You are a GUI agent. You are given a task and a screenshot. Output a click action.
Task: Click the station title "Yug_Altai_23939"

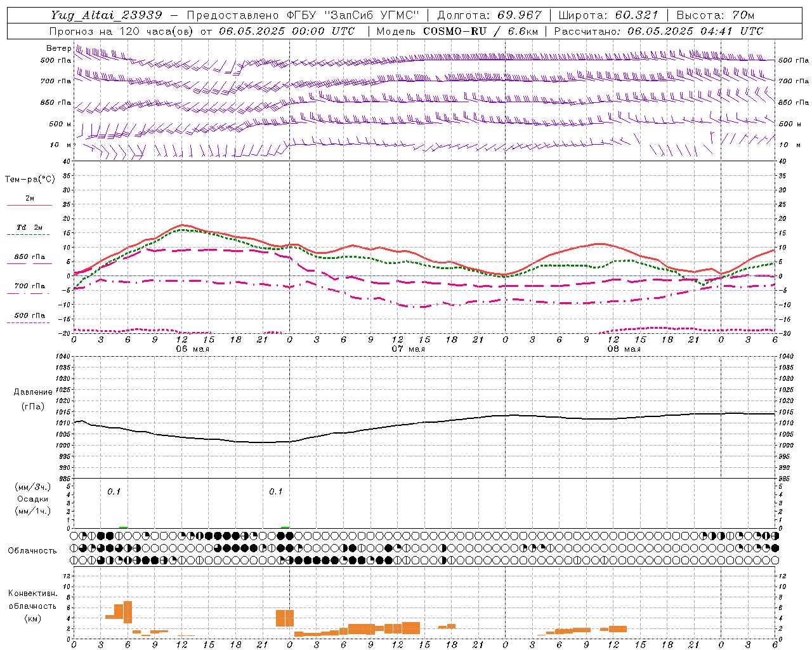tap(107, 15)
